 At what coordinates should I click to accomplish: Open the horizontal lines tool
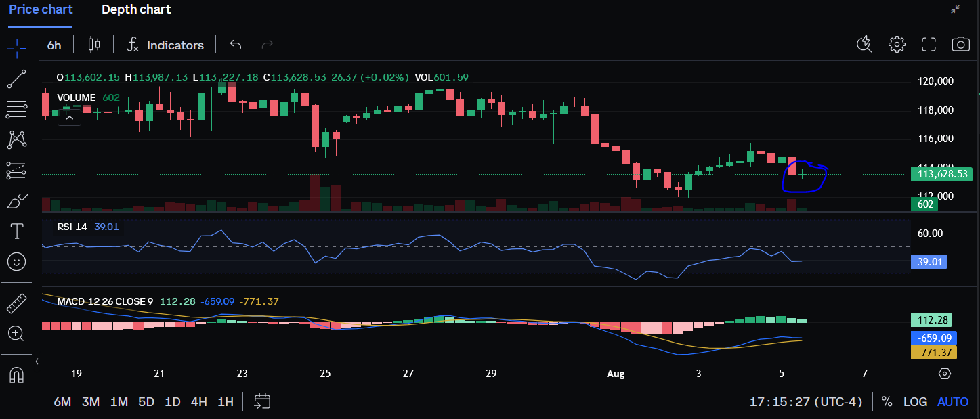17,109
